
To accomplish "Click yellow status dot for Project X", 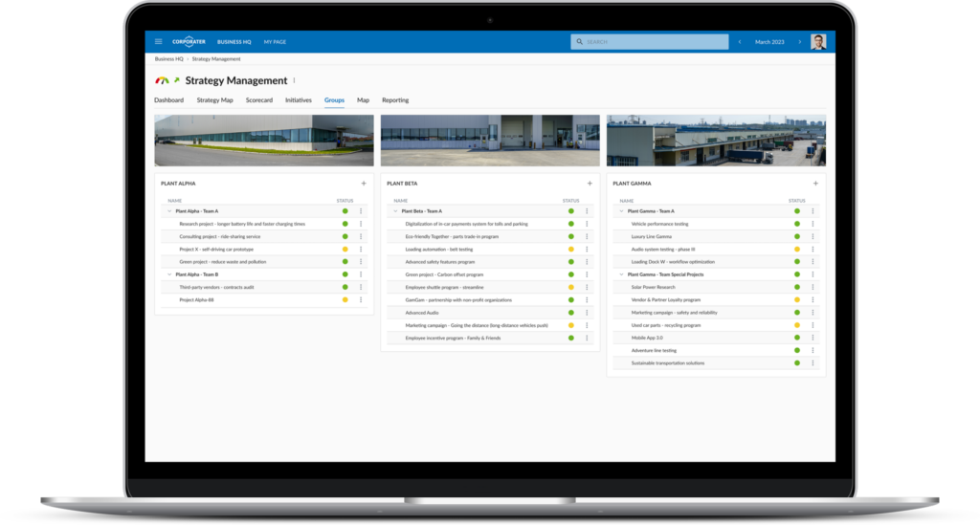I will pos(345,249).
